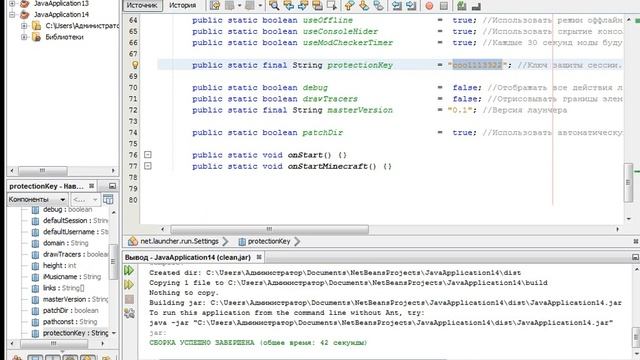This screenshot has width=640, height=360.
Task: Click the masterVersion identifier in code
Action: pyautogui.click(x=360, y=110)
